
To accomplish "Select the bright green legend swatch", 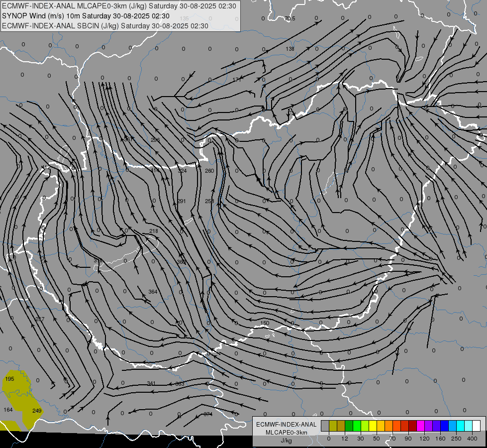I will click(357, 426).
